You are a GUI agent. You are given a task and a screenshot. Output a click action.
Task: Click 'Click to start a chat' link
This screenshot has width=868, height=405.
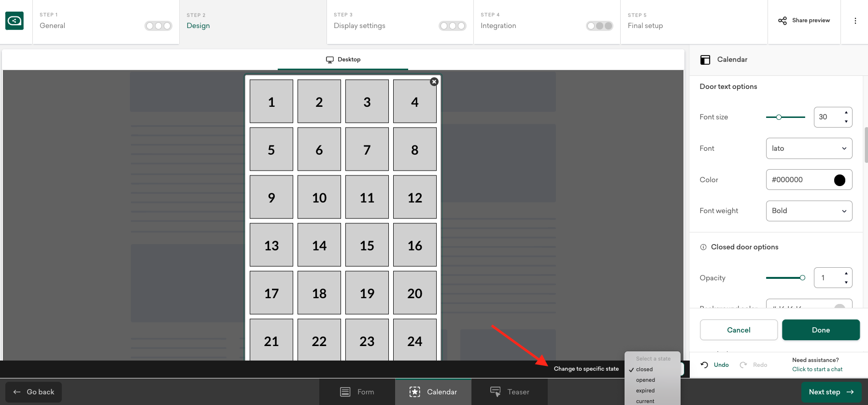tap(817, 369)
